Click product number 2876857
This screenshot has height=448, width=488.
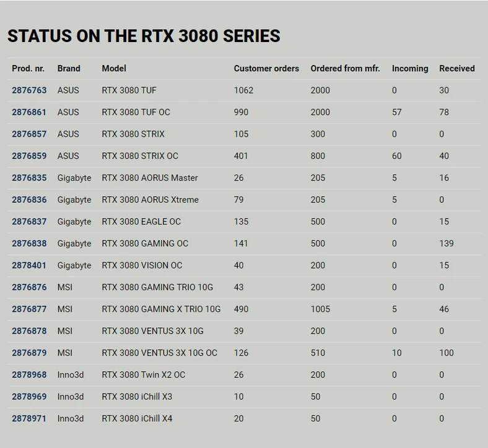click(29, 134)
